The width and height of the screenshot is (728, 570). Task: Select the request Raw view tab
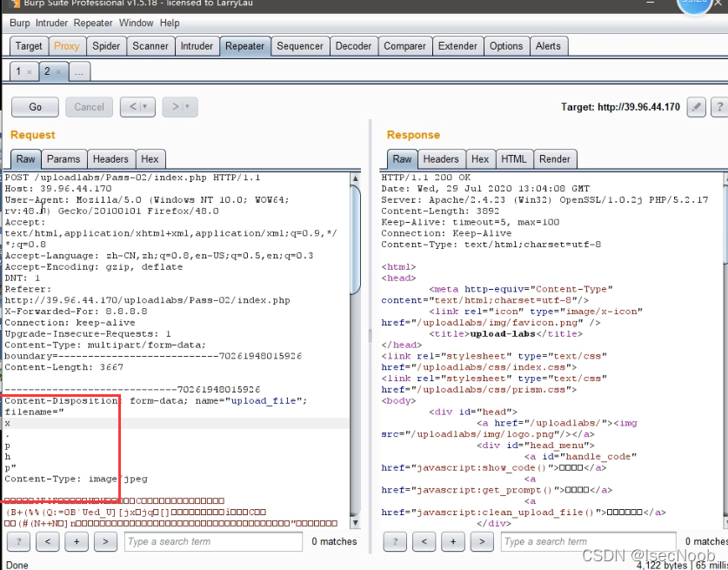click(25, 159)
